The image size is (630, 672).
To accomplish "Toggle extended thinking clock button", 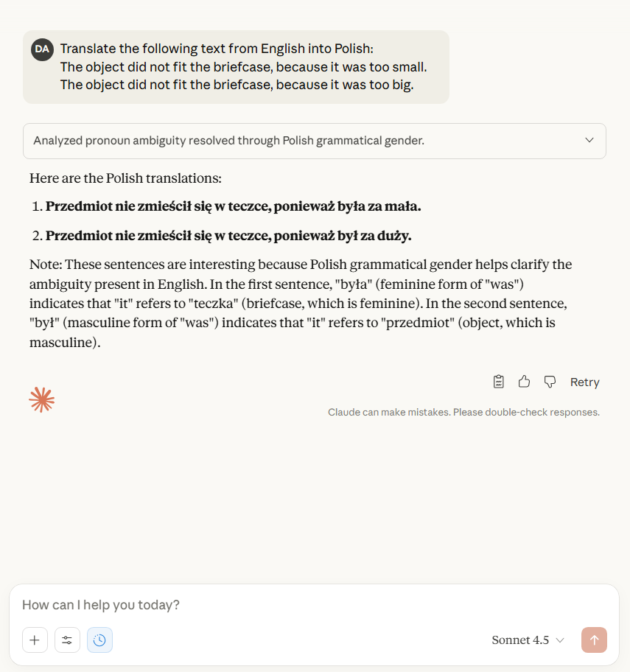I will 99,640.
